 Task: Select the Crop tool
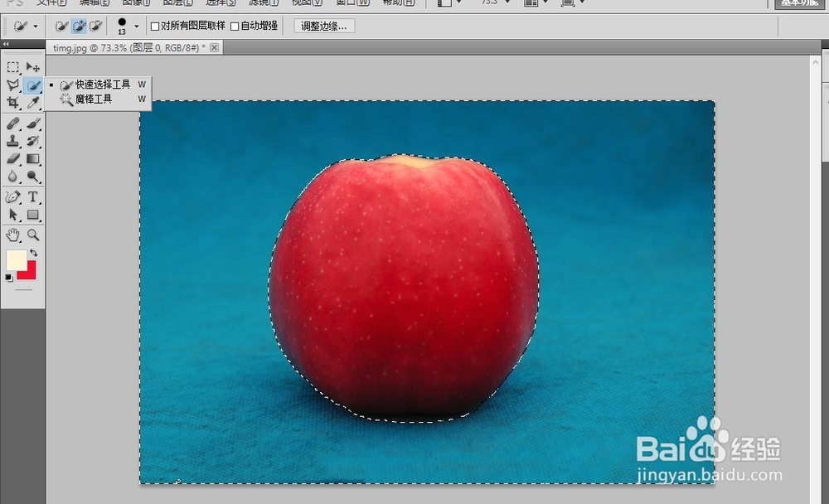(x=12, y=102)
